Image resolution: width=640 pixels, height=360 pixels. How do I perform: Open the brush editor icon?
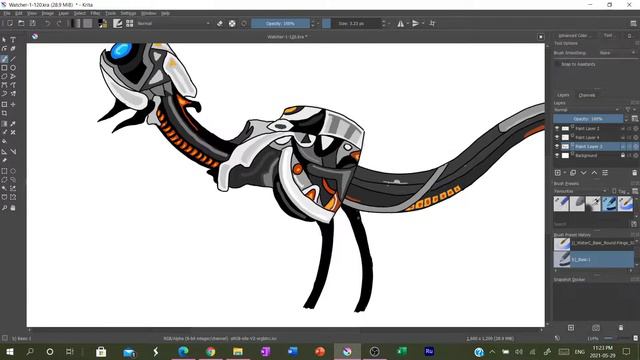118,23
